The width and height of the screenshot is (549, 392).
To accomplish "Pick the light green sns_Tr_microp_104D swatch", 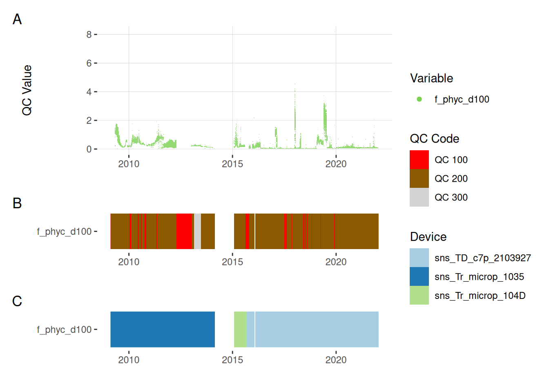I will tap(419, 295).
